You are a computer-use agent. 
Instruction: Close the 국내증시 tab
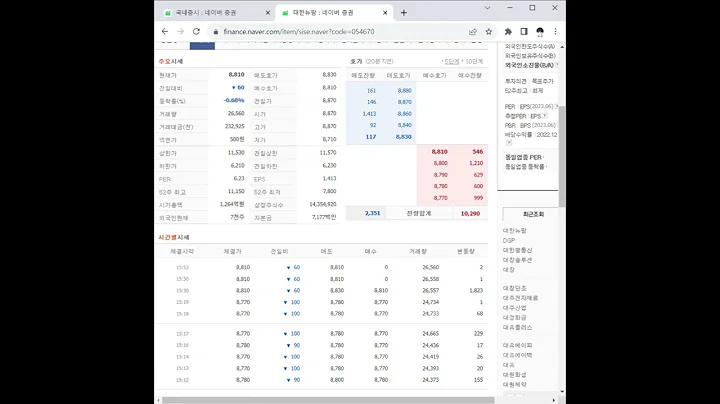pyautogui.click(x=268, y=13)
